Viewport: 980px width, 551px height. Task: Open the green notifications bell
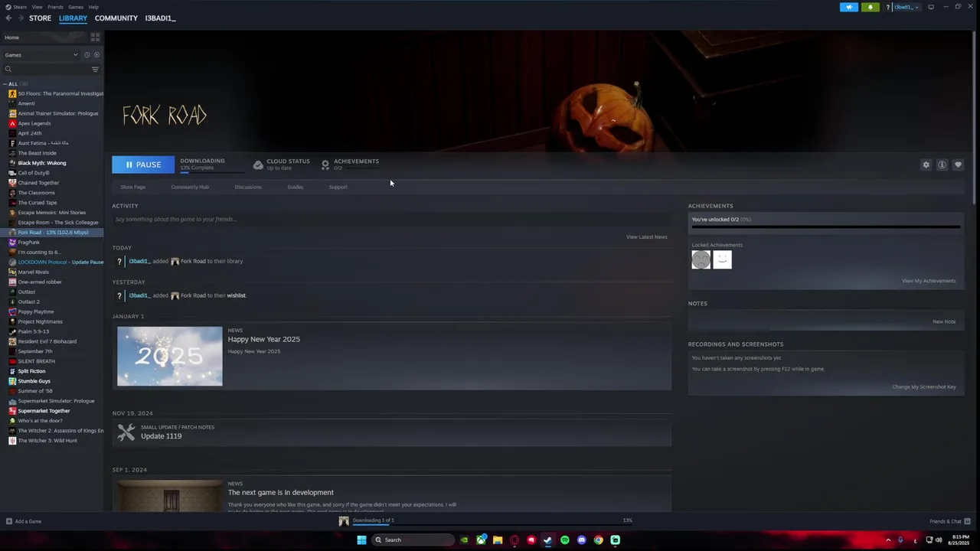pyautogui.click(x=871, y=7)
